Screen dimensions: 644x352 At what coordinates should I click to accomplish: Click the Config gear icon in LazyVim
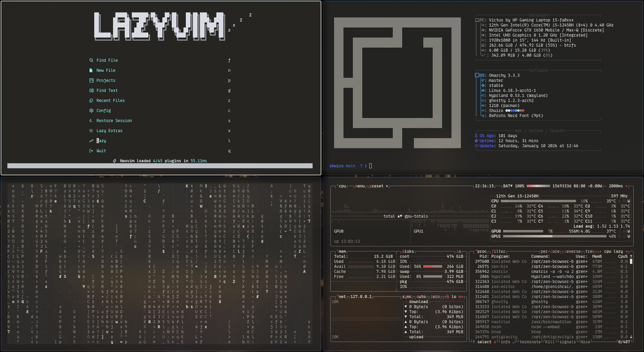click(91, 111)
